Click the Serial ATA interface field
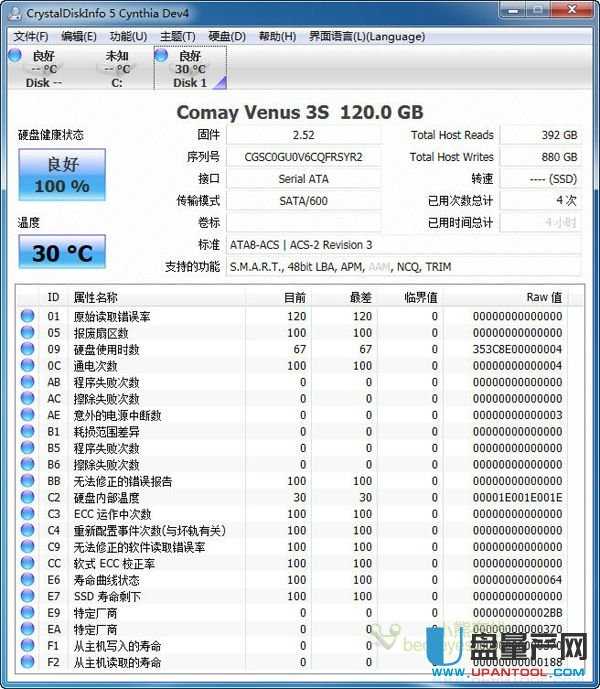 [303, 179]
